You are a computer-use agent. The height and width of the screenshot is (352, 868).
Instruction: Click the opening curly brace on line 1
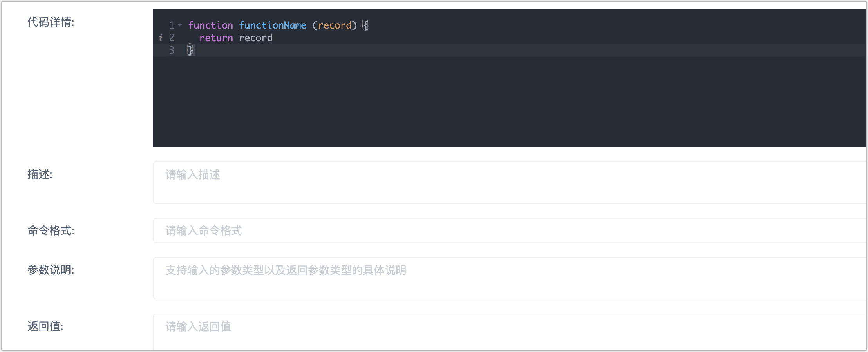coord(365,25)
